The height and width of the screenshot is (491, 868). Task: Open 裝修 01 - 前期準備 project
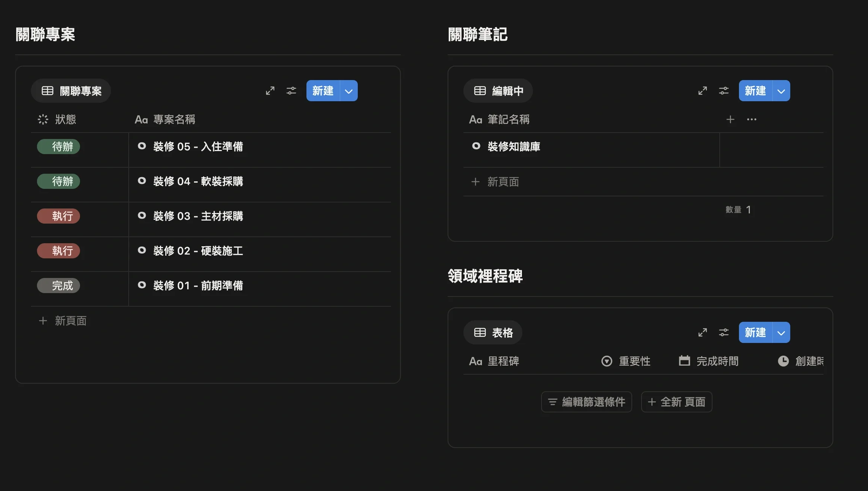click(198, 286)
